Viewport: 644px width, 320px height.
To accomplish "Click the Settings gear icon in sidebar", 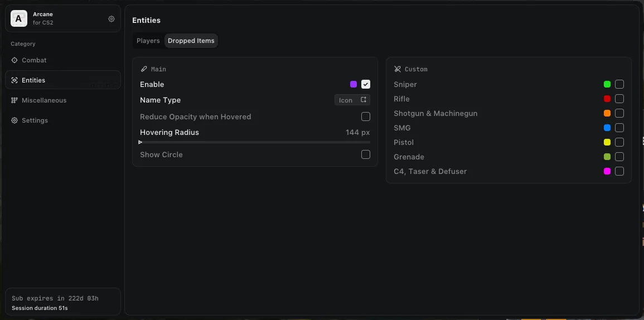I will [x=14, y=120].
